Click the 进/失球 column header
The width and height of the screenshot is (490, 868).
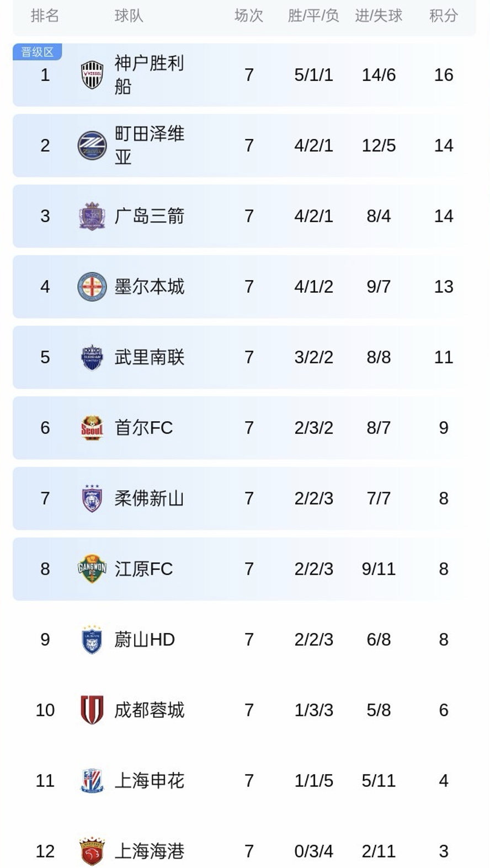point(379,15)
